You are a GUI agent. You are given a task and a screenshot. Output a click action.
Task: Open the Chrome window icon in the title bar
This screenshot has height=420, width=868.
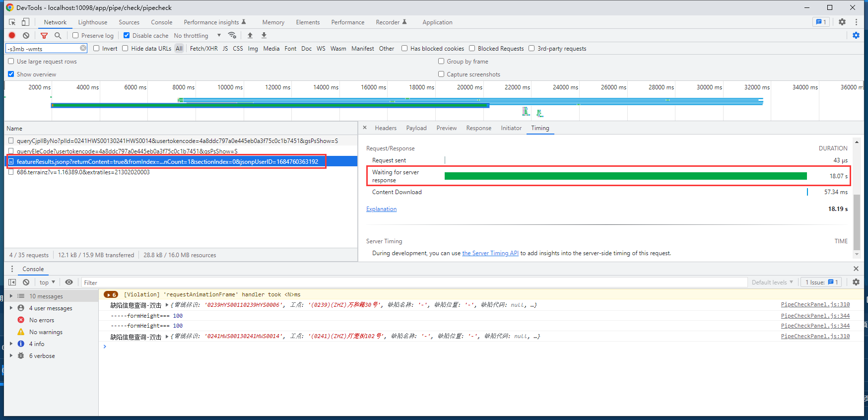(x=9, y=7)
